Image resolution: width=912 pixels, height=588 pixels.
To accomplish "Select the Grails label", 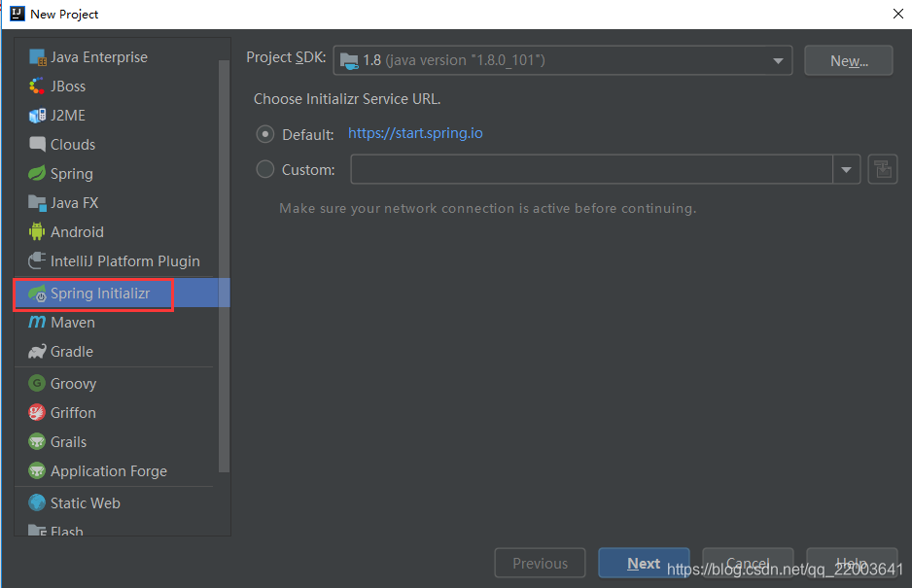I will click(x=69, y=441).
